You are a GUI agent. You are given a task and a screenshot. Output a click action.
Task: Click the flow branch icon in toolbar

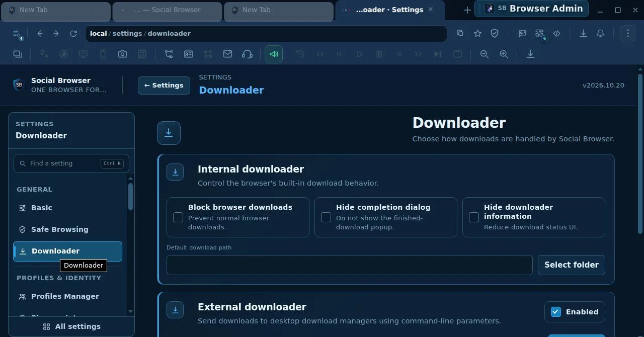pos(169,54)
